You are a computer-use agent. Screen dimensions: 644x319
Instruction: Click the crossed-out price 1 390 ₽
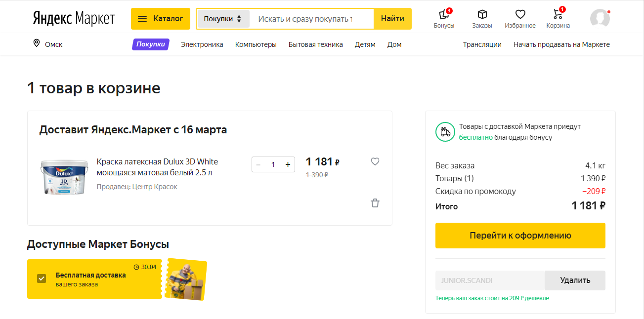[x=317, y=175]
